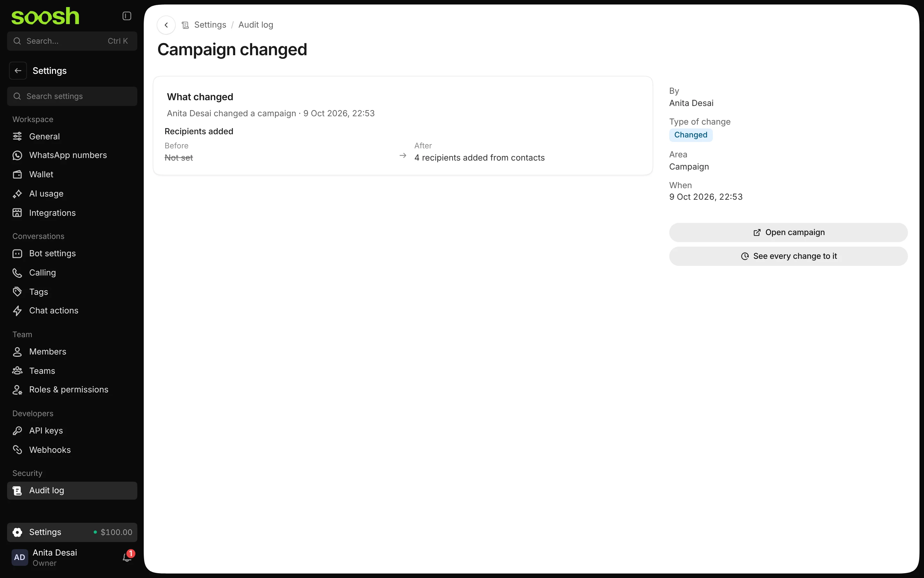Focus the global Search field
Image resolution: width=924 pixels, height=578 pixels.
click(72, 41)
